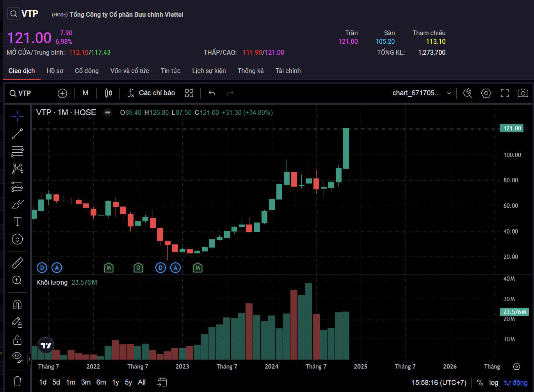Select the text annotation tool
The width and height of the screenshot is (534, 392).
[17, 222]
